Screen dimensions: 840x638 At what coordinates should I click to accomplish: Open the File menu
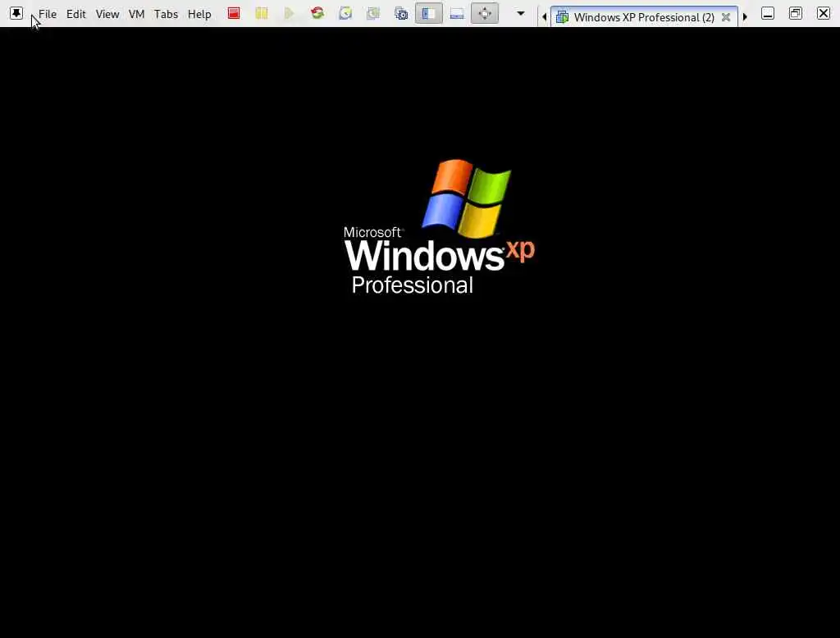(x=47, y=14)
